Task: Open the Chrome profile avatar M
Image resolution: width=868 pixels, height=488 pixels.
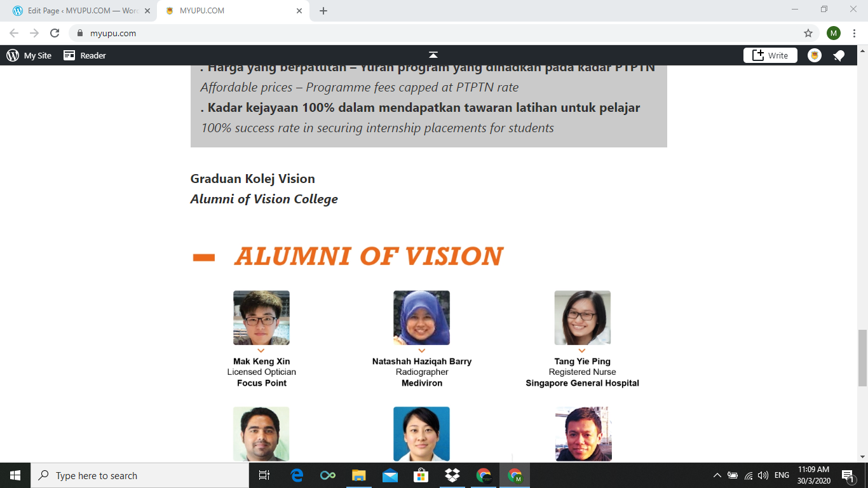Action: pos(834,33)
